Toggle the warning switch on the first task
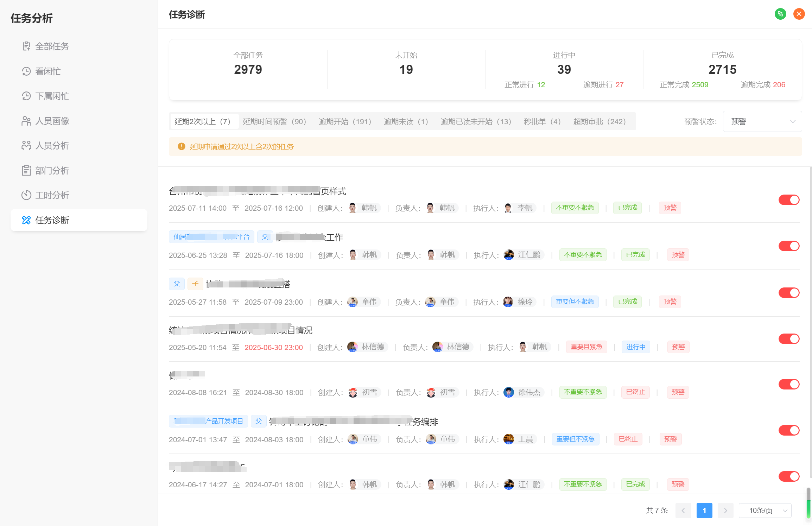812x526 pixels. tap(789, 199)
